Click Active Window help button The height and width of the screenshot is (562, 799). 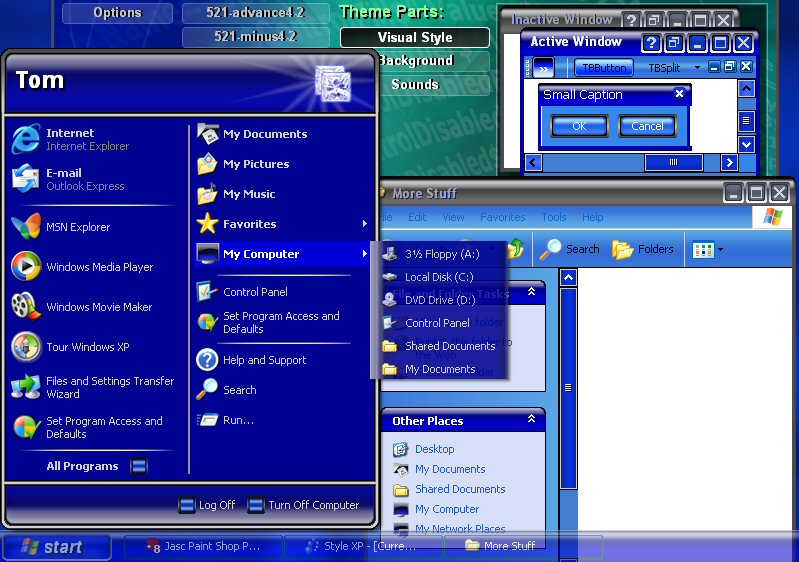click(x=650, y=43)
